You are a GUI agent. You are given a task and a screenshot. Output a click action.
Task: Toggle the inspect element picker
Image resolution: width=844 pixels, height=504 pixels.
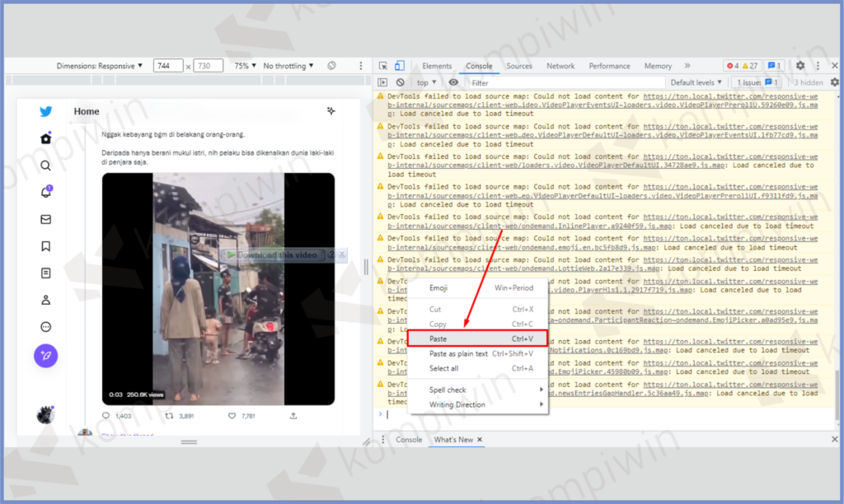click(383, 66)
